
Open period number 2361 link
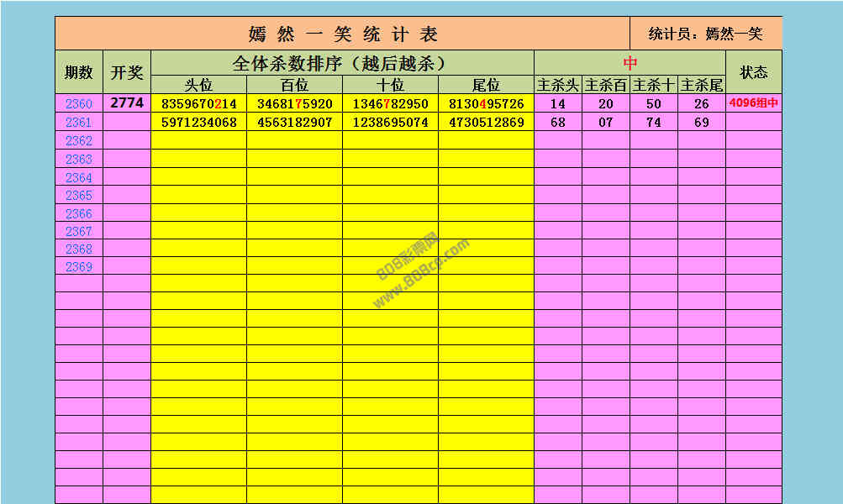(79, 123)
